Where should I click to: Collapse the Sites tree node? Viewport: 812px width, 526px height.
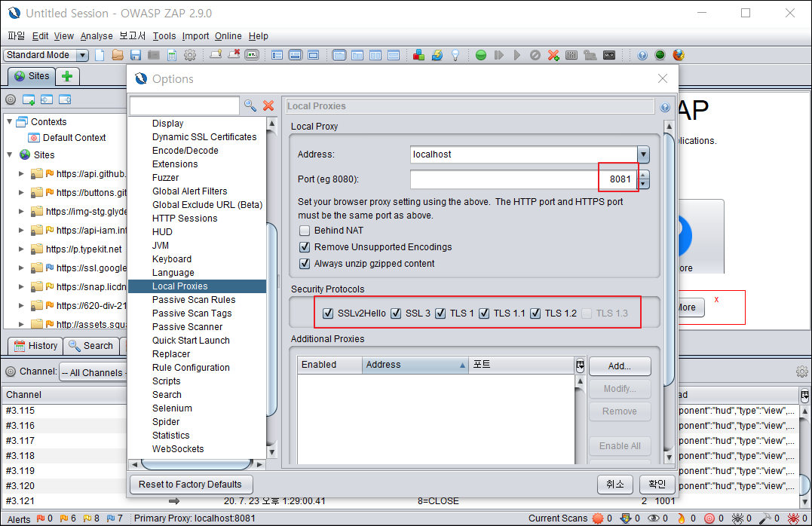point(9,154)
